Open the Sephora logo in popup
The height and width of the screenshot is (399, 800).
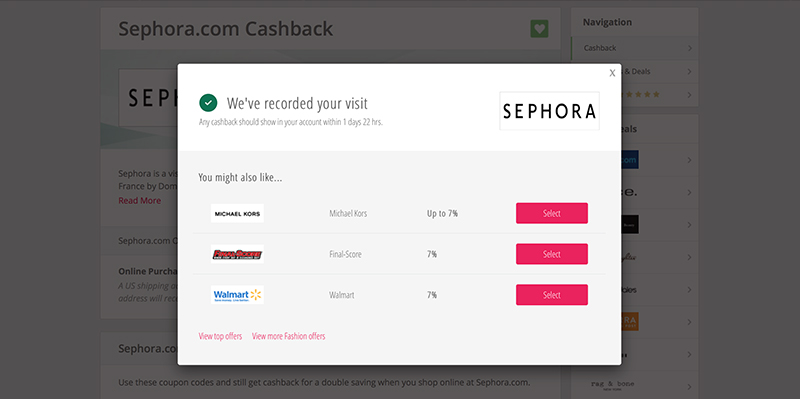click(x=549, y=111)
